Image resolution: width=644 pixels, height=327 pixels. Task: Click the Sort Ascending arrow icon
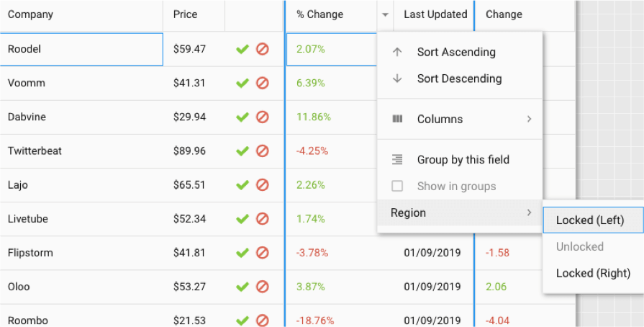tap(396, 53)
